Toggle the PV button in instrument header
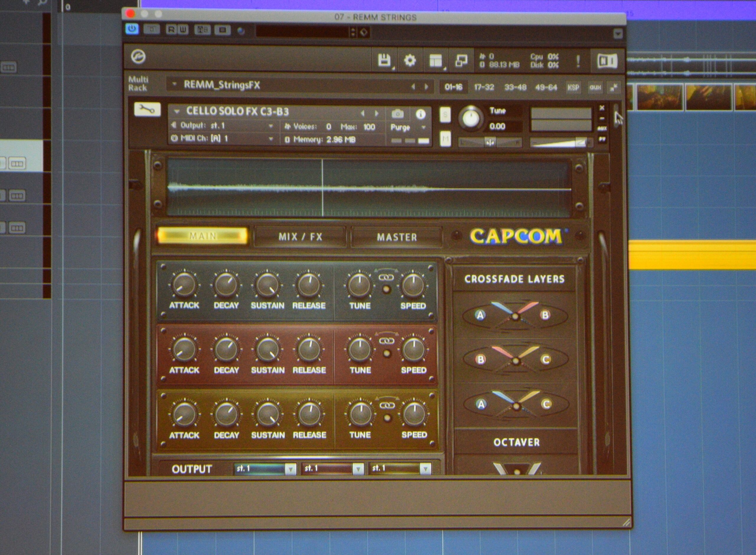The image size is (756, 555). click(x=602, y=139)
